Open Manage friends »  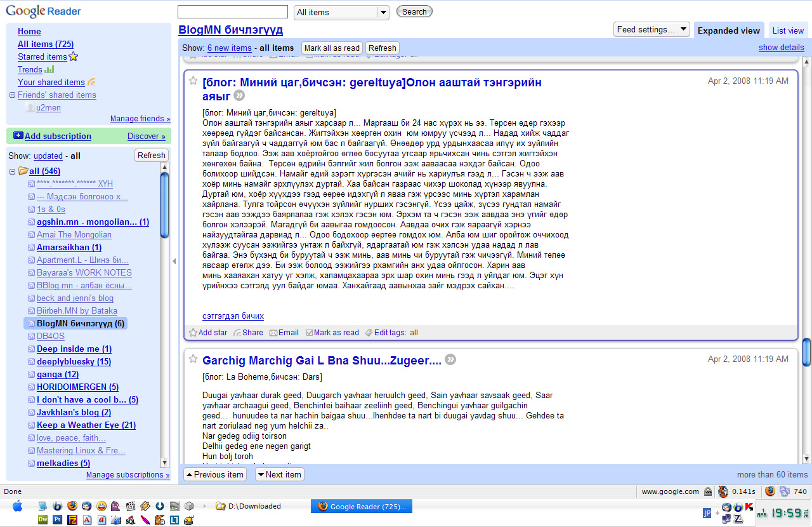point(140,119)
